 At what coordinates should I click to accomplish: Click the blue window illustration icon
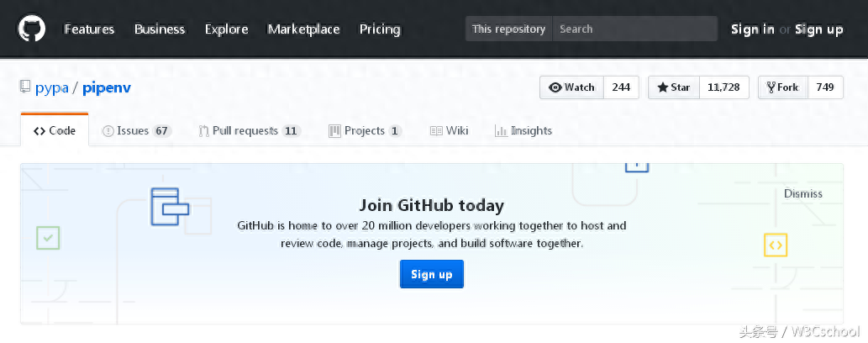(170, 207)
